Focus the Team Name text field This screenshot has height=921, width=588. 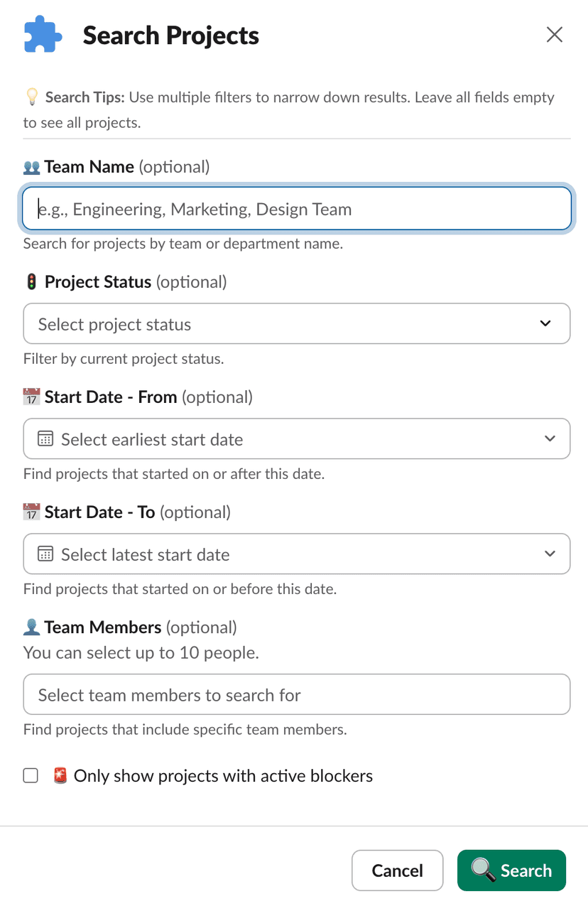[x=297, y=209]
